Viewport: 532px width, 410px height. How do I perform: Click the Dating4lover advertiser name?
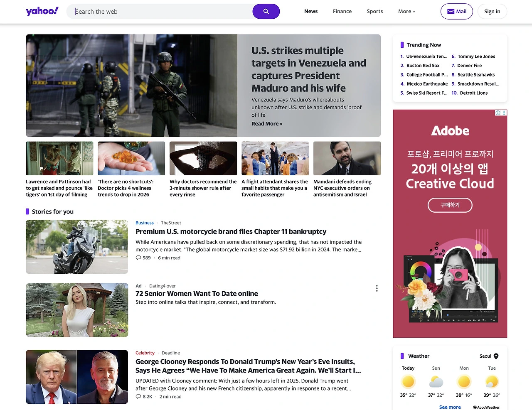(x=162, y=286)
